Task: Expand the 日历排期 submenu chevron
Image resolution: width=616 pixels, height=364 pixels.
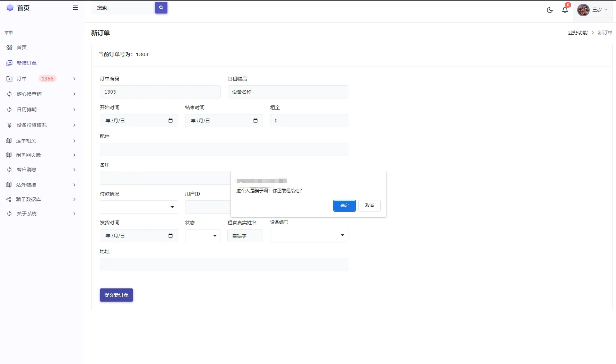Action: [x=75, y=110]
